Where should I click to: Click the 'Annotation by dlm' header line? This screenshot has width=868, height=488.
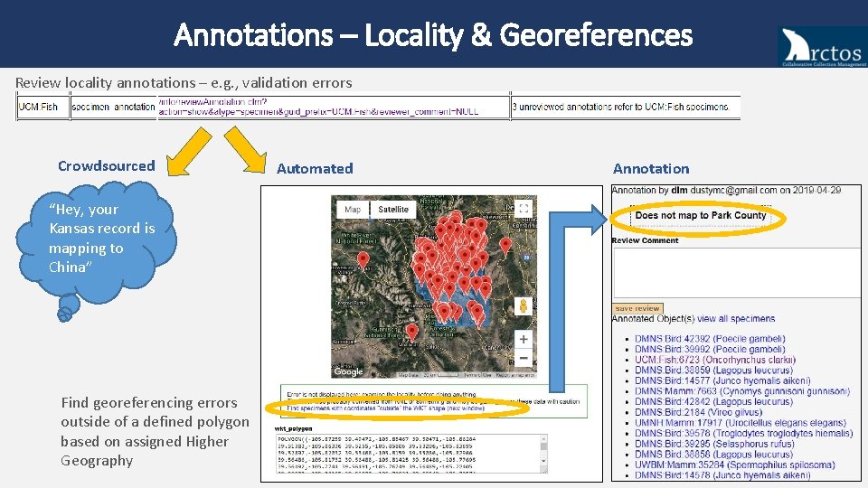pos(726,191)
